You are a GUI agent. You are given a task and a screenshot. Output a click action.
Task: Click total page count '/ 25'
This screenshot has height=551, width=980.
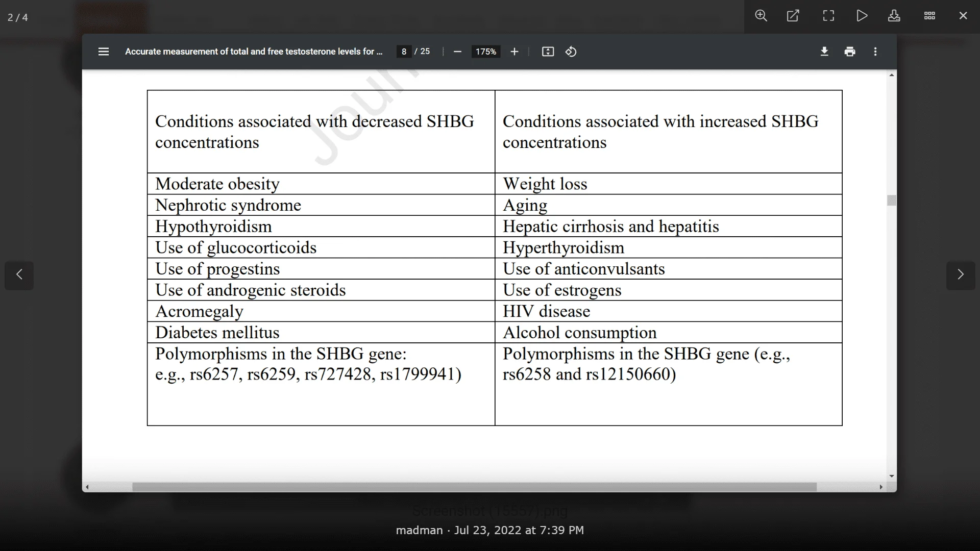click(x=422, y=52)
